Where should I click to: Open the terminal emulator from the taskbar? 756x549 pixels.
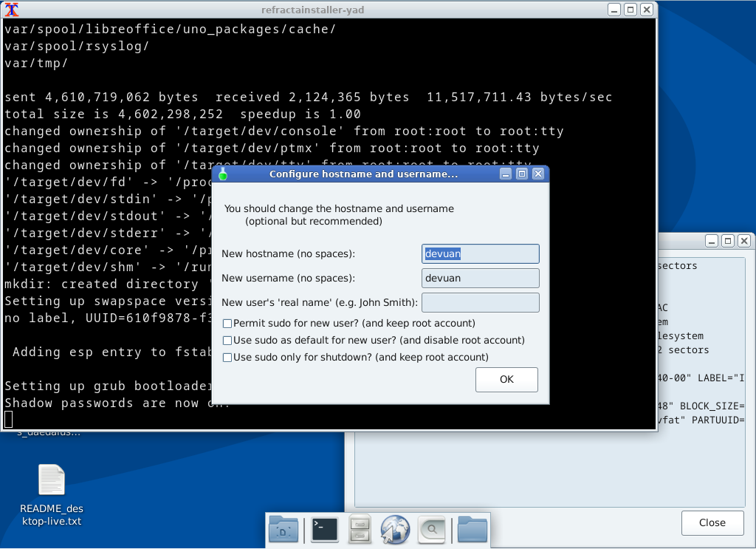(324, 529)
